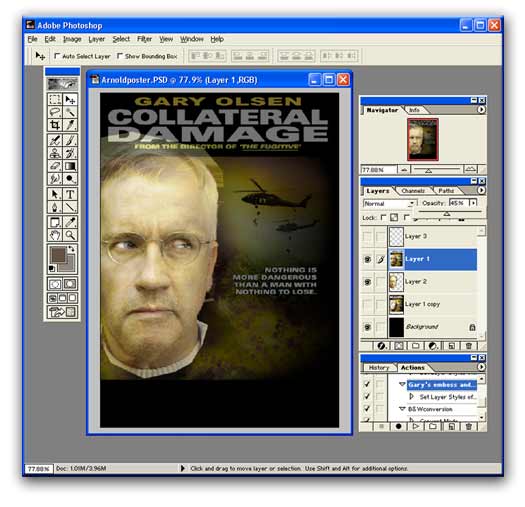The image size is (525, 507).
Task: Open status bar info arrow menu
Action: 182,468
